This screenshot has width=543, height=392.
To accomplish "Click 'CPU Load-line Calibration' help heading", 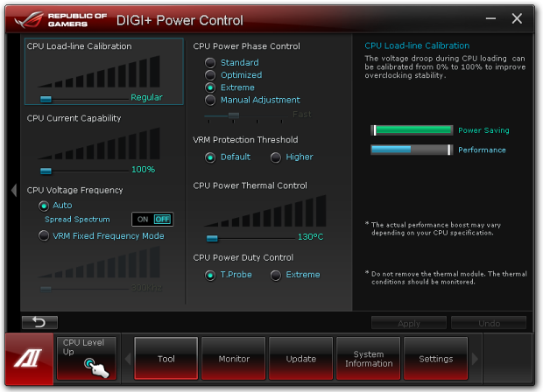I will [417, 45].
